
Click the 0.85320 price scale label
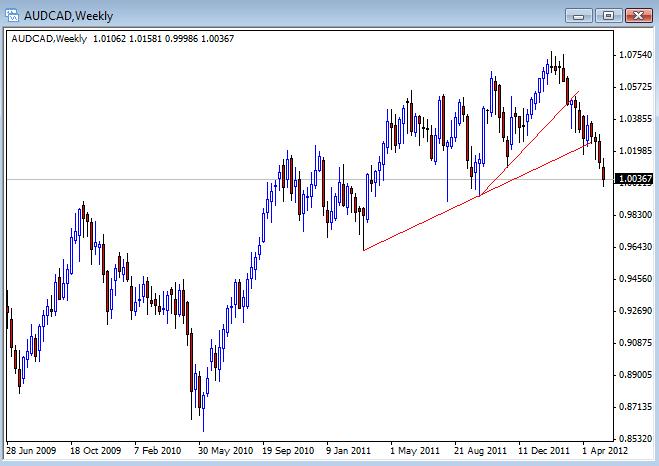coord(635,438)
